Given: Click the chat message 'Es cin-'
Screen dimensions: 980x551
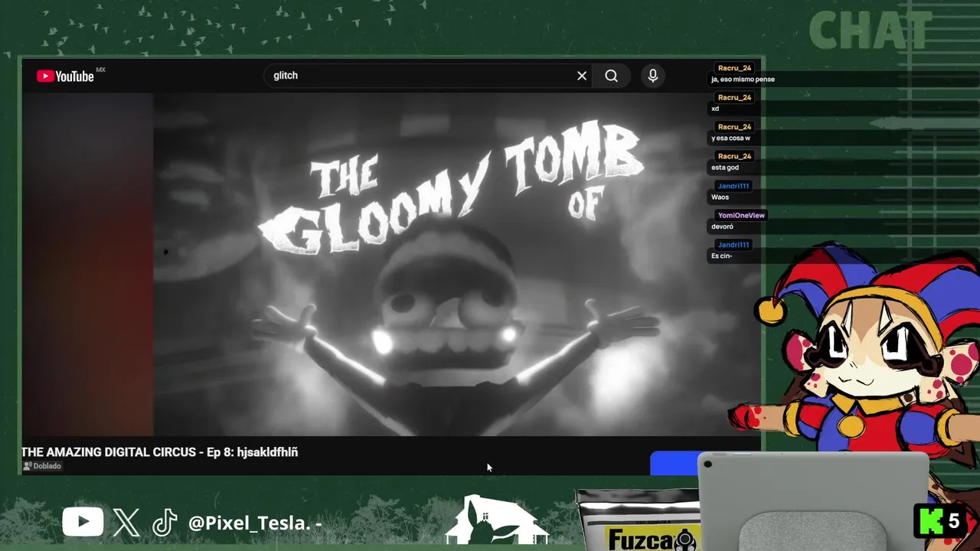Looking at the screenshot, I should (721, 256).
